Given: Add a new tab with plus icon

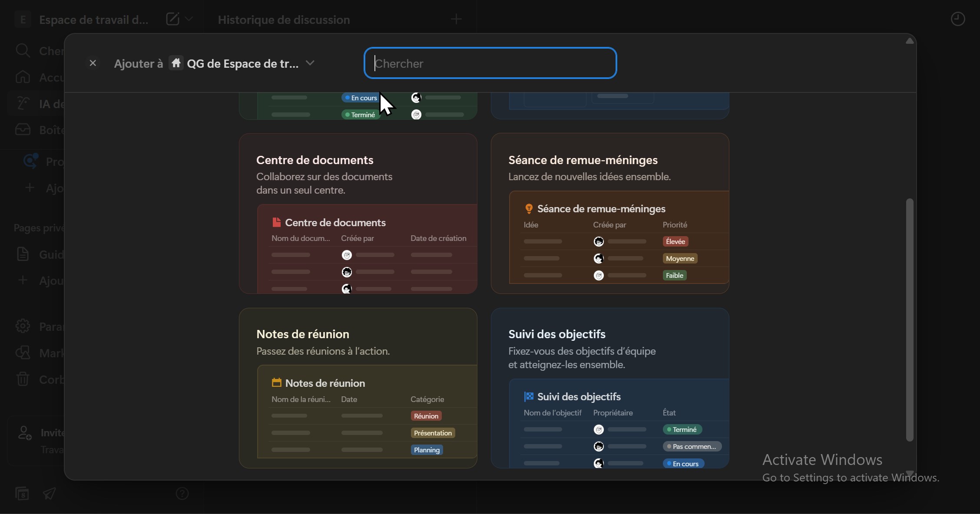Looking at the screenshot, I should pos(456,19).
